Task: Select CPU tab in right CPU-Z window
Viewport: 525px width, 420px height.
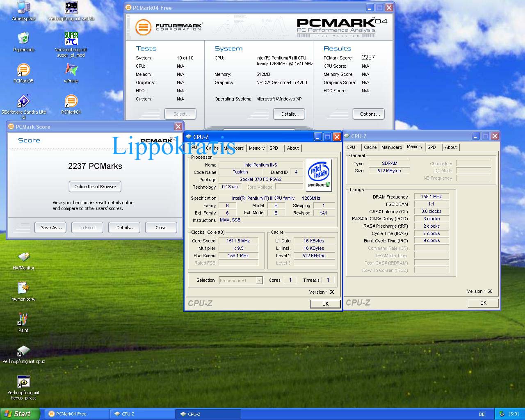Action: (351, 147)
